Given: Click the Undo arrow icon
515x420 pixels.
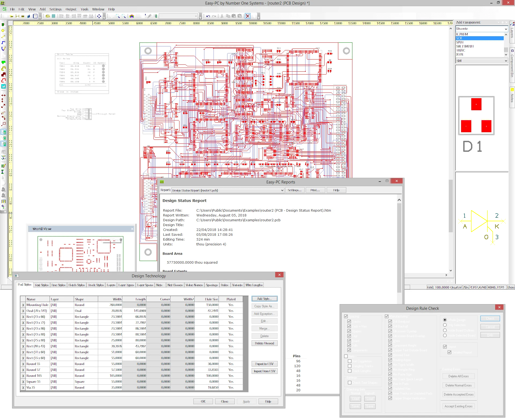Looking at the screenshot, I should 208,16.
